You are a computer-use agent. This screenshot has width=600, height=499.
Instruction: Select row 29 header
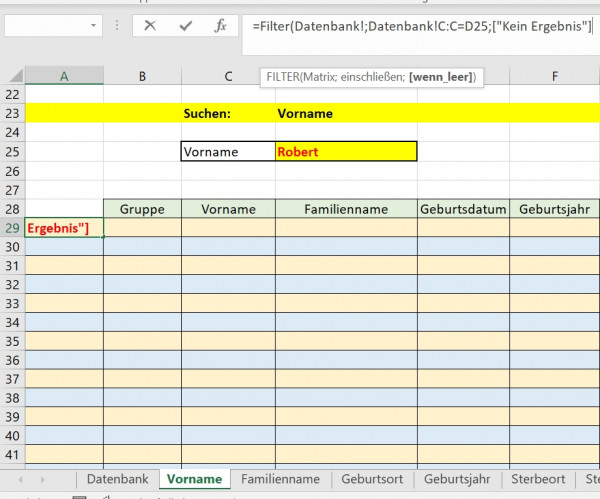pyautogui.click(x=12, y=228)
